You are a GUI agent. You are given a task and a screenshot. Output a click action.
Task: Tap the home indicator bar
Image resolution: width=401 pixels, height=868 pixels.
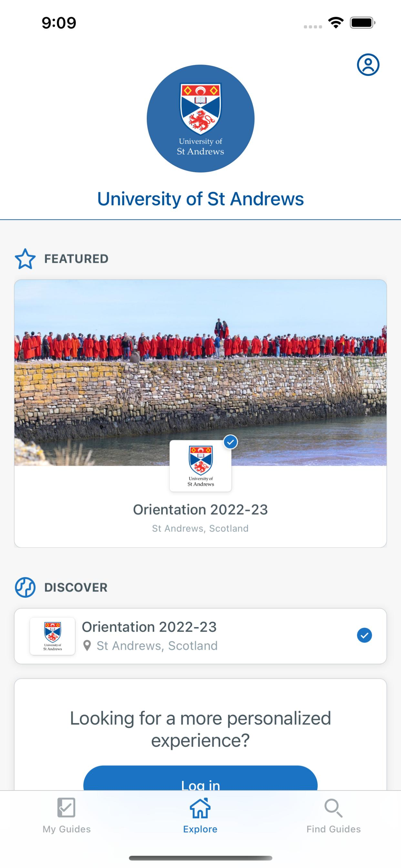click(x=200, y=858)
